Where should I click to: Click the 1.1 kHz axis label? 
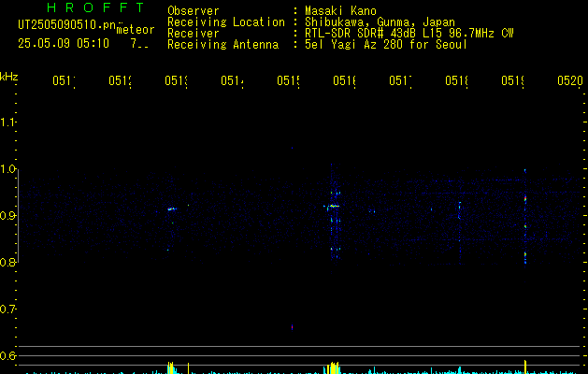[7, 122]
